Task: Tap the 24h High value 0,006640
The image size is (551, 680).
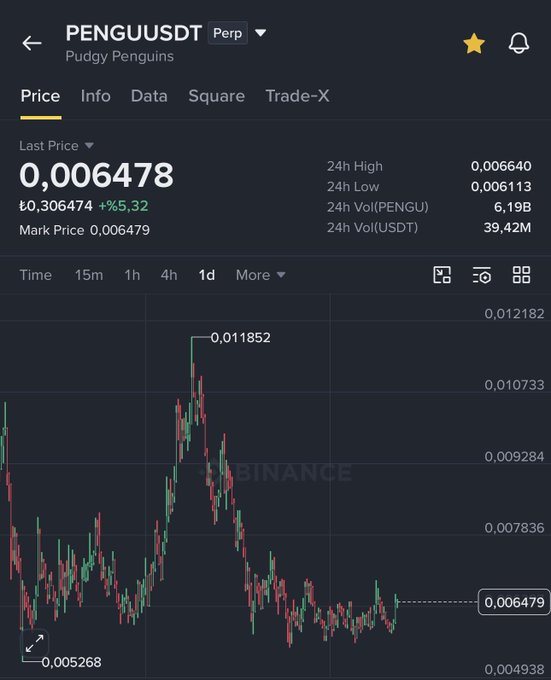Action: (501, 166)
